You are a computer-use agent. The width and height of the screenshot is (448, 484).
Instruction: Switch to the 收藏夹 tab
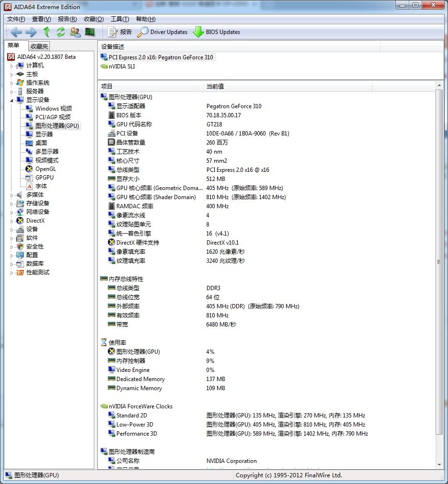click(x=39, y=46)
